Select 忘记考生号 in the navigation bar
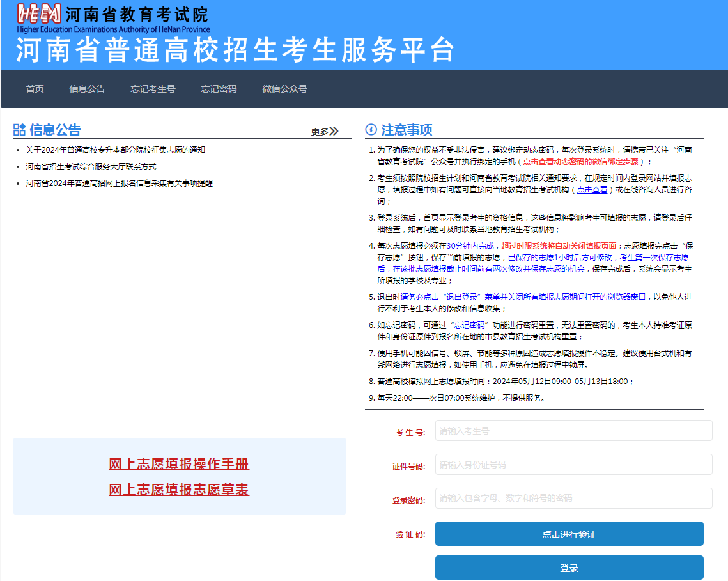 [x=153, y=89]
